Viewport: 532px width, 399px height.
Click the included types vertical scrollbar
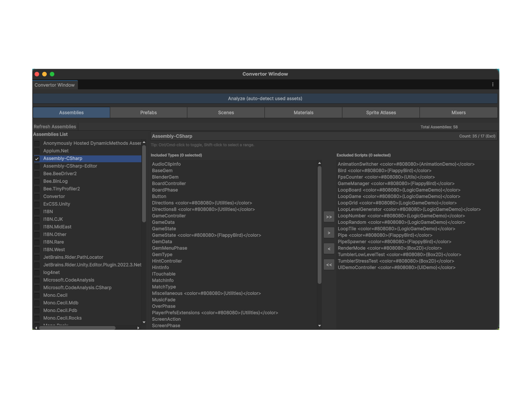click(320, 225)
